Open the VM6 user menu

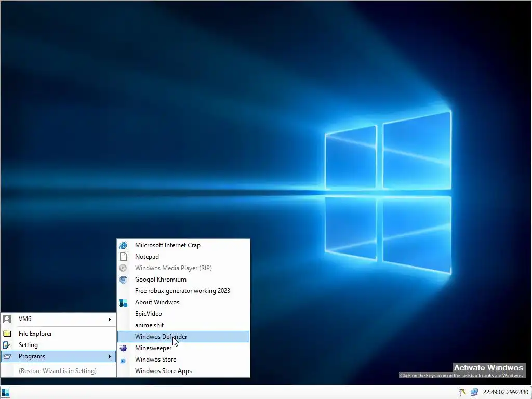pos(58,319)
